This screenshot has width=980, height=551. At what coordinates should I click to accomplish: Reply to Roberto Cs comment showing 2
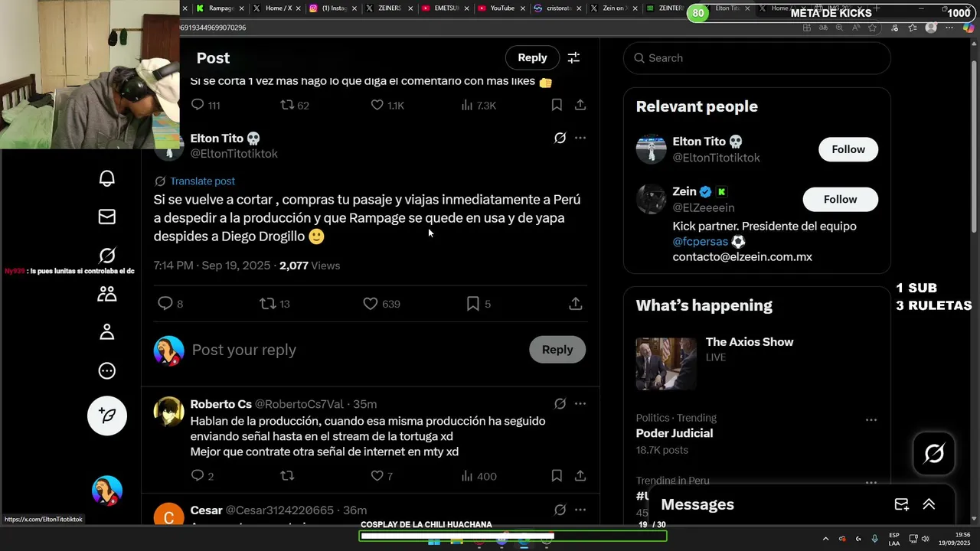pos(202,476)
